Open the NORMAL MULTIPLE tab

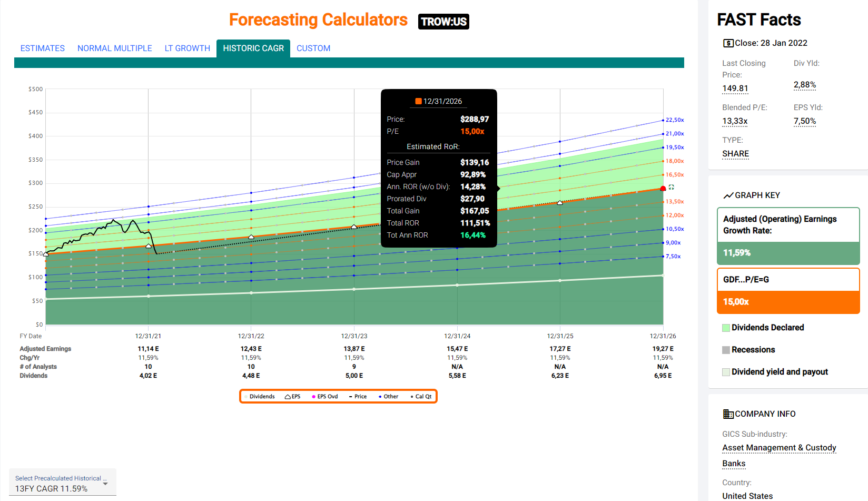coord(115,48)
